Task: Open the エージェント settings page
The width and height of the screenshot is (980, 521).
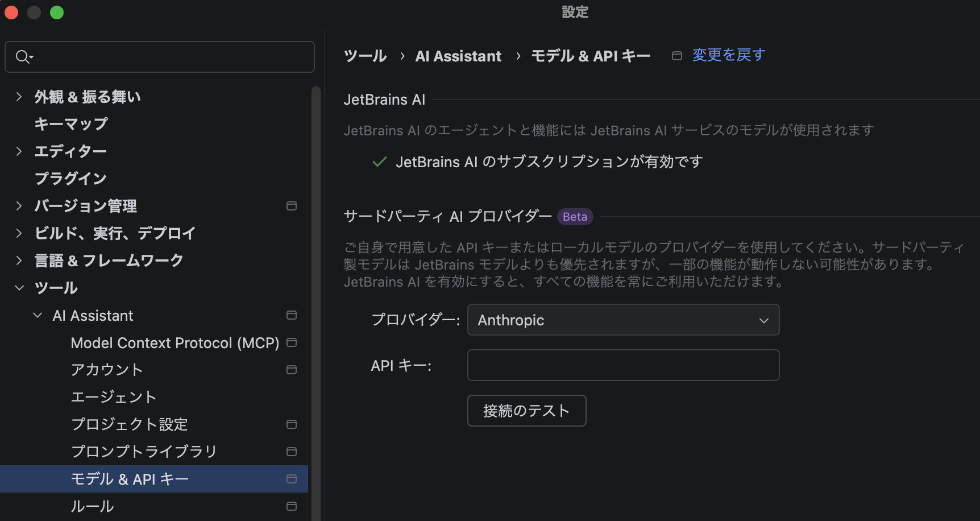Action: click(114, 397)
